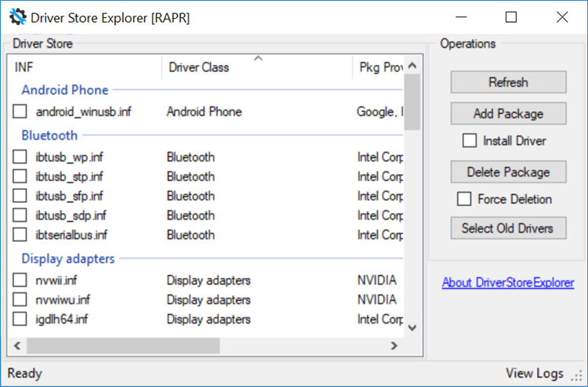Click the vertical scrollbar down arrow
The height and width of the screenshot is (387, 588).
412,327
